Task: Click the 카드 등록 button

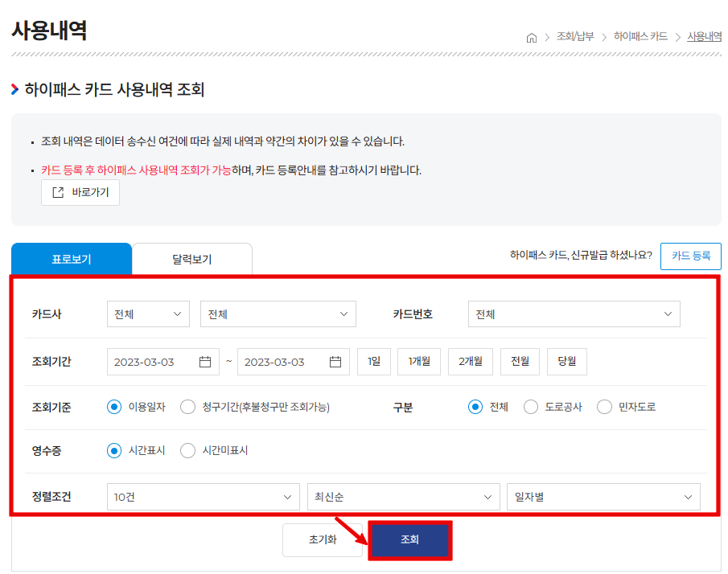Action: tap(690, 256)
